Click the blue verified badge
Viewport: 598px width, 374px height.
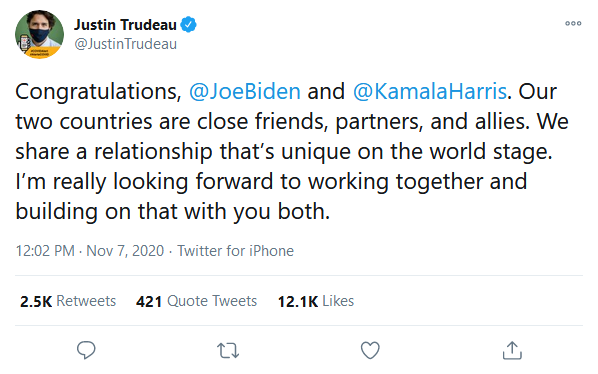[x=188, y=24]
